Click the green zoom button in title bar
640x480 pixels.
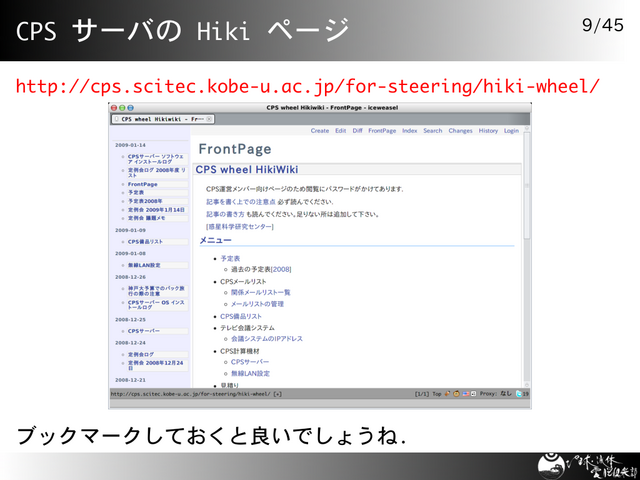click(x=131, y=107)
